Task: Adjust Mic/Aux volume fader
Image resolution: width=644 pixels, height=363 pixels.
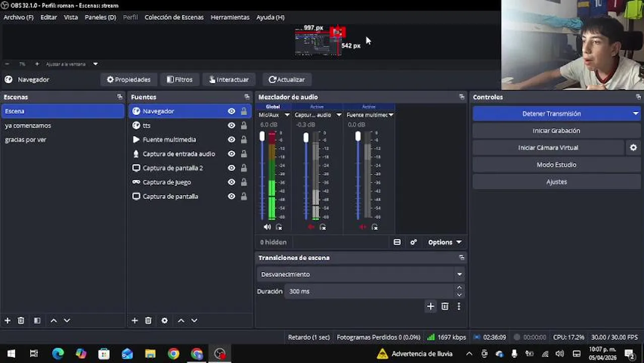Action: [262, 137]
